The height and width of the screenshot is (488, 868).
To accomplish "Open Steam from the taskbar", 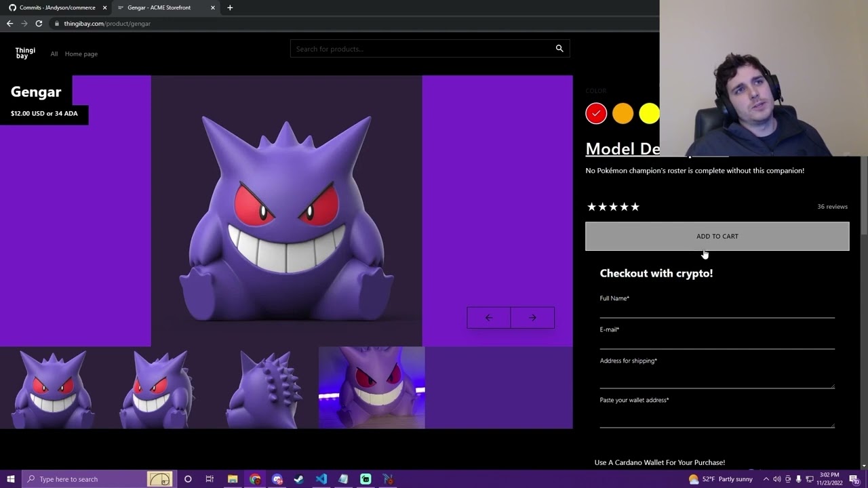I will (299, 479).
